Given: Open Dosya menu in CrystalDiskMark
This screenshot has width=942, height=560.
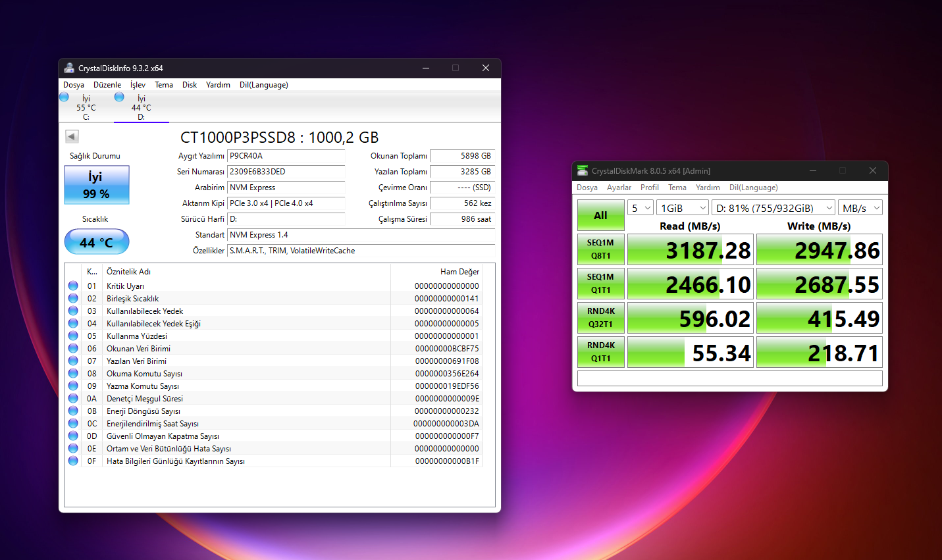Looking at the screenshot, I should click(587, 188).
